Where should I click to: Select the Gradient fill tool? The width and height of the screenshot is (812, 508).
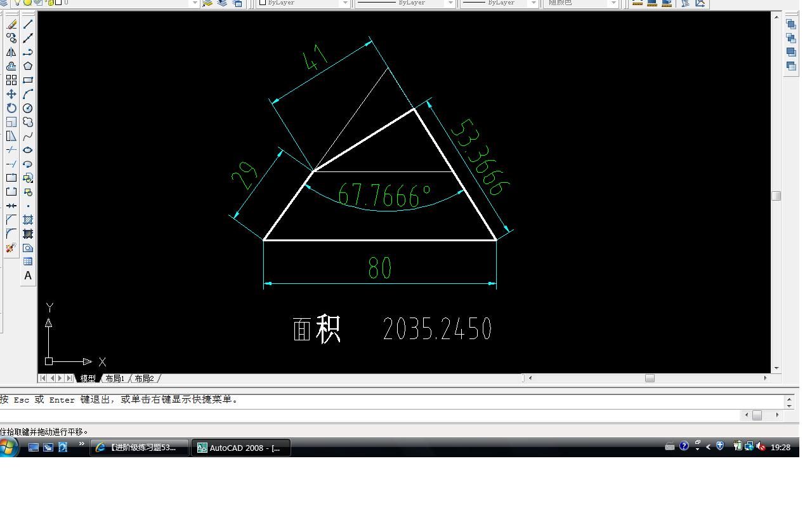coord(28,234)
